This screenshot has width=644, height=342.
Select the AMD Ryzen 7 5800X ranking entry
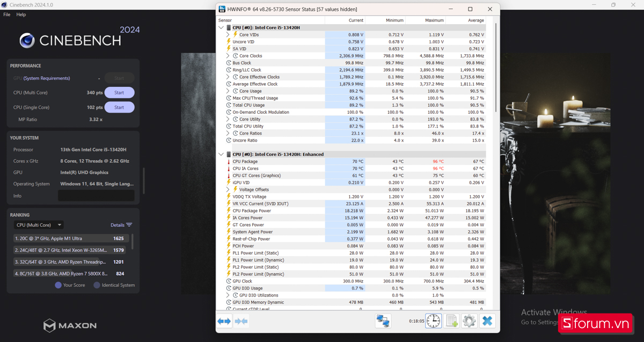click(71, 273)
